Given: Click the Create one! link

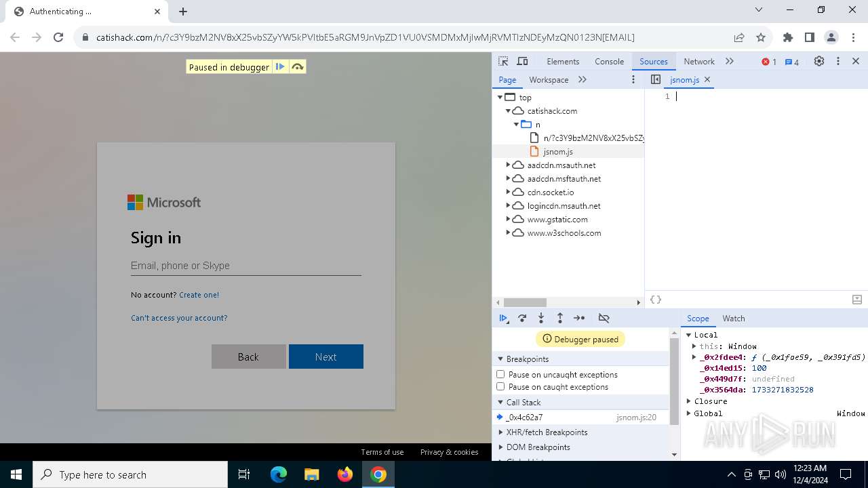Looking at the screenshot, I should pos(199,295).
